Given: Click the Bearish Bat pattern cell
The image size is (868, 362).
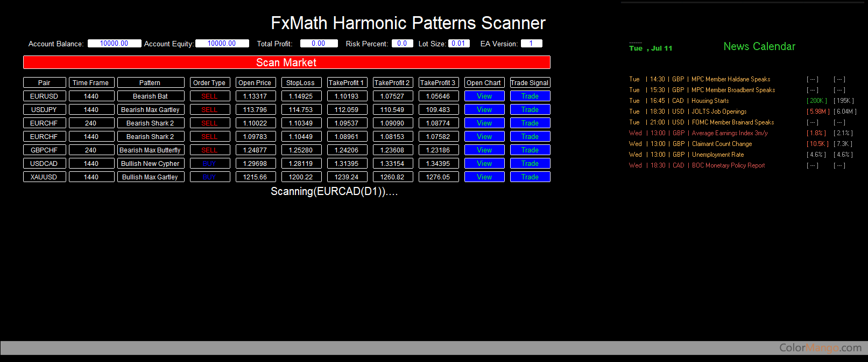Looking at the screenshot, I should point(150,96).
